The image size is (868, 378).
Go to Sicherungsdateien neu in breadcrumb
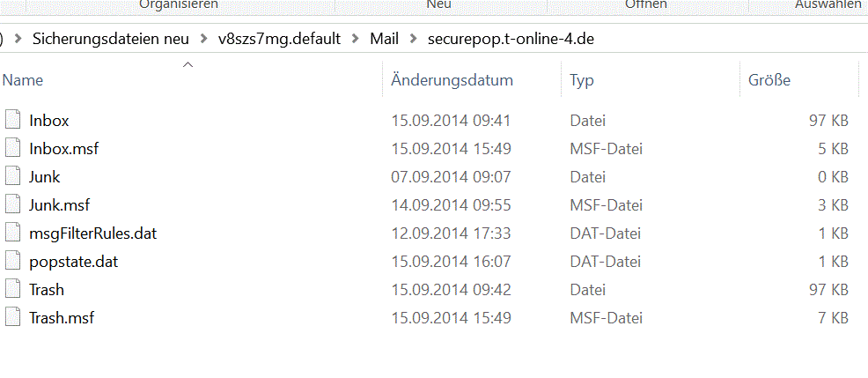[111, 39]
